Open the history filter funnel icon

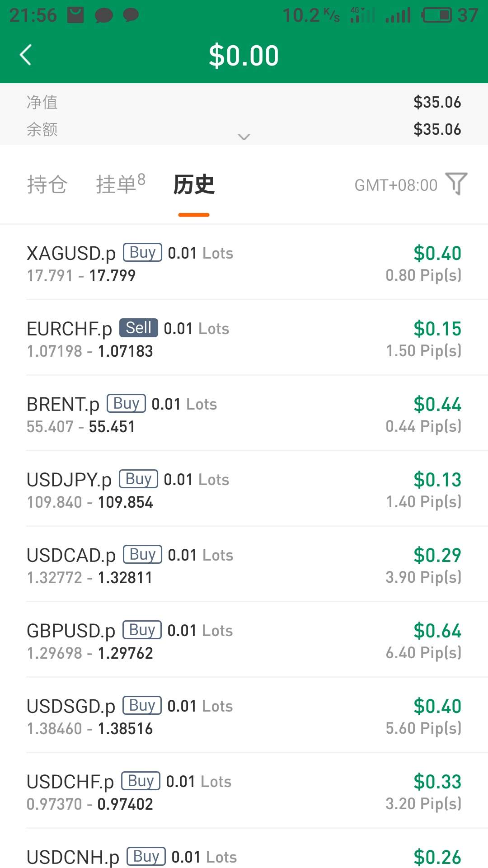point(456,184)
